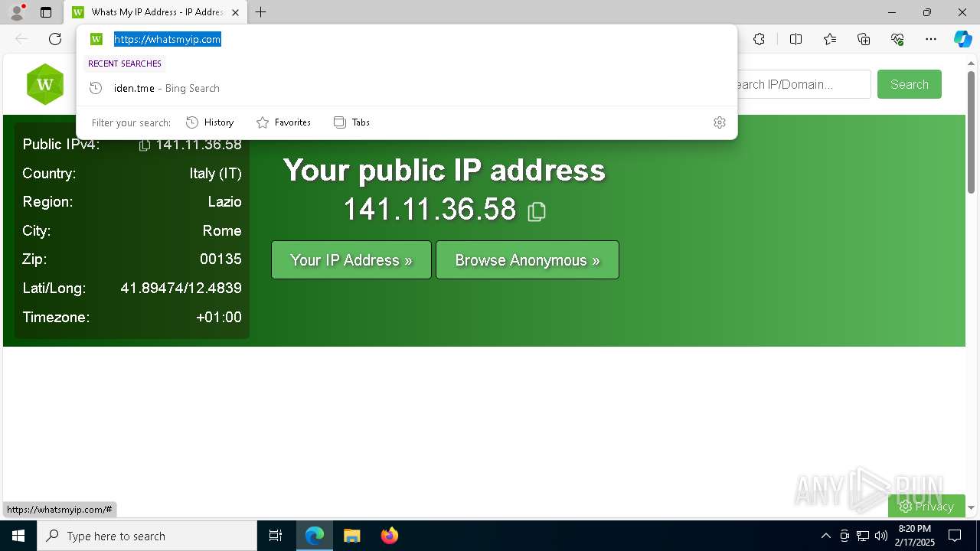Screen dimensions: 980x551
Task: Open address bar search settings gear
Action: [720, 122]
